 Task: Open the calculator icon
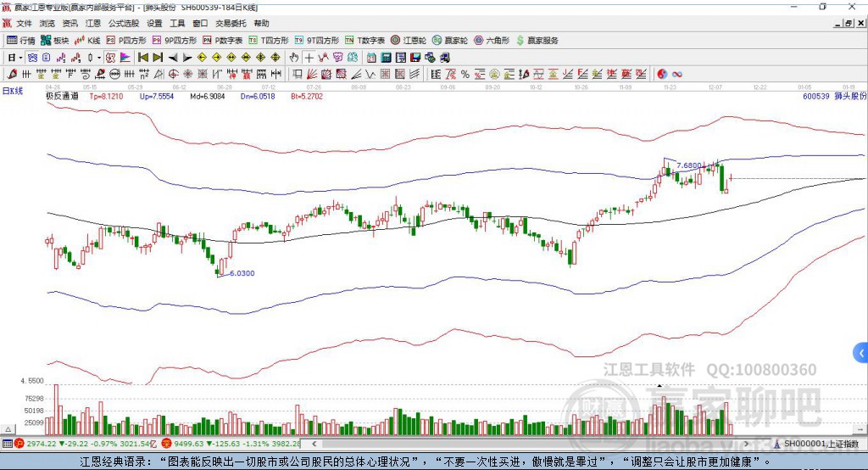point(386,58)
